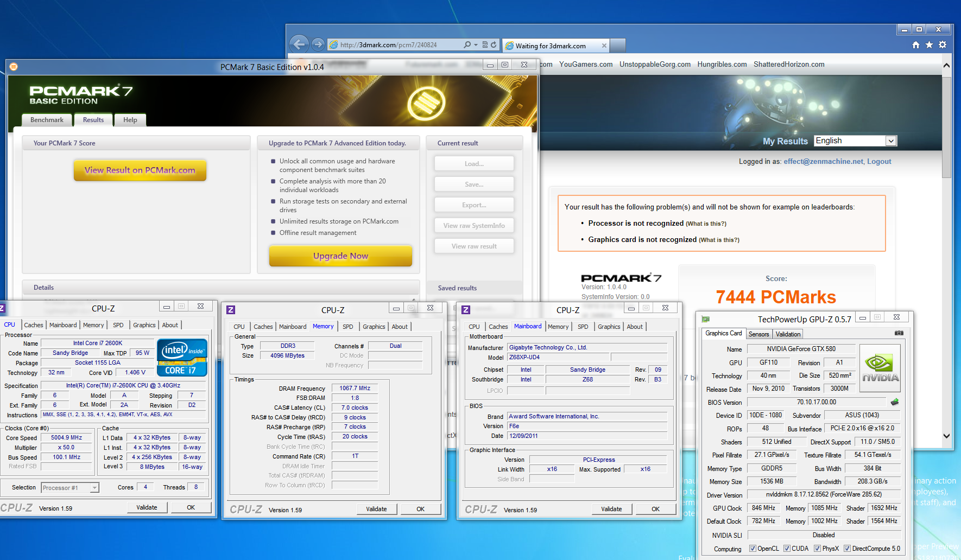Image resolution: width=961 pixels, height=560 pixels.
Task: Switch to the Benchmark tab in PCMark 7
Action: [x=47, y=120]
